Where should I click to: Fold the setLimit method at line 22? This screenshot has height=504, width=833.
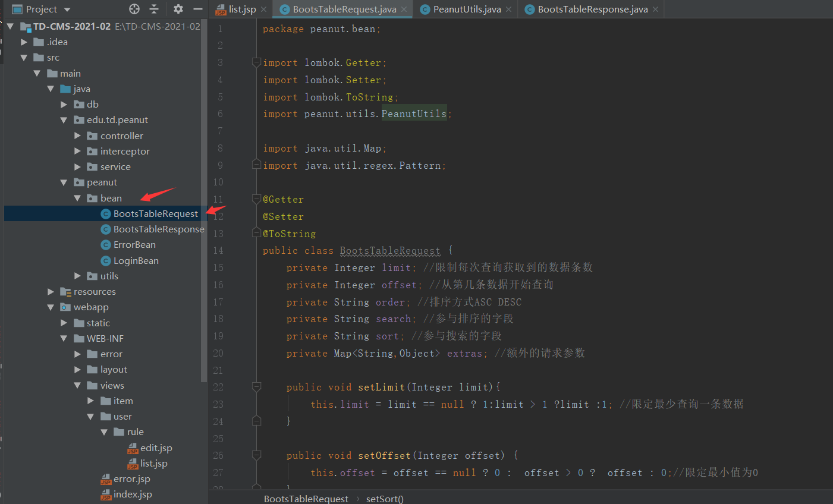256,387
